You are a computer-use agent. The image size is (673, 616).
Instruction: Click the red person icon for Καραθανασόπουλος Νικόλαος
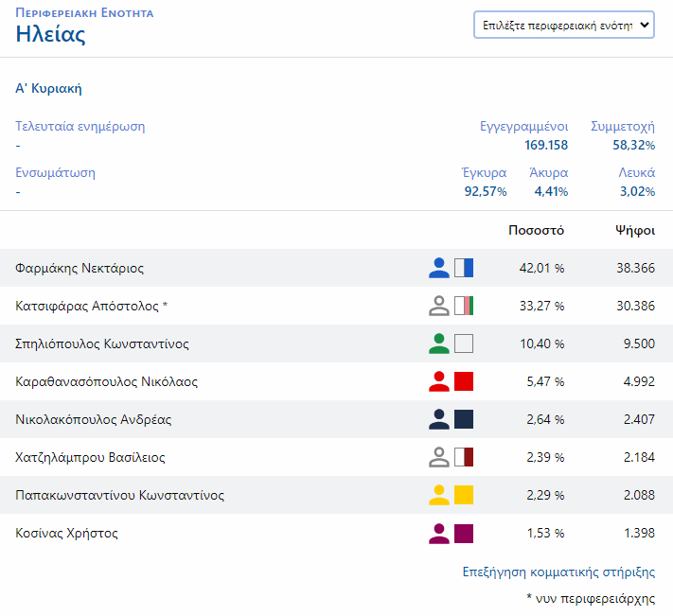point(438,381)
